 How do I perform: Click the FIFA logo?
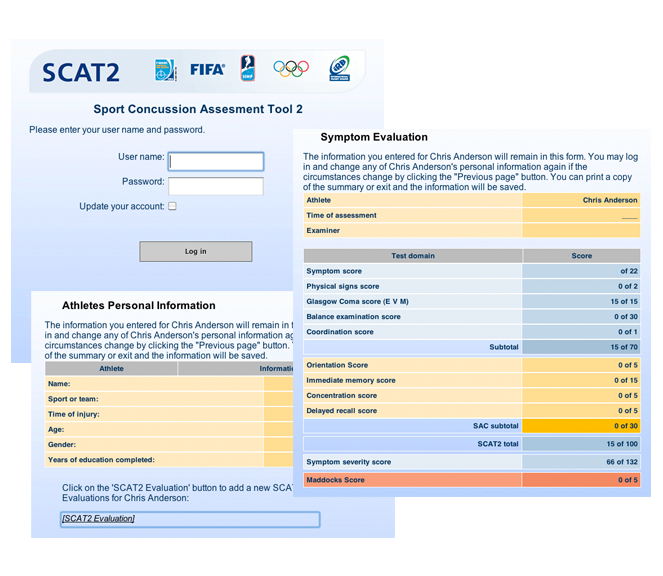(x=207, y=69)
